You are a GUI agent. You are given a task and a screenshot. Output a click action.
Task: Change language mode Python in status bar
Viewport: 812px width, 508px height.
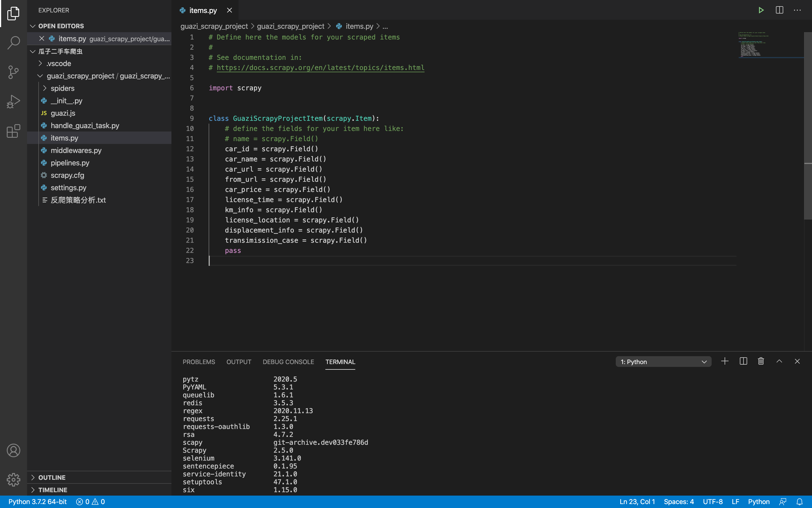(759, 502)
